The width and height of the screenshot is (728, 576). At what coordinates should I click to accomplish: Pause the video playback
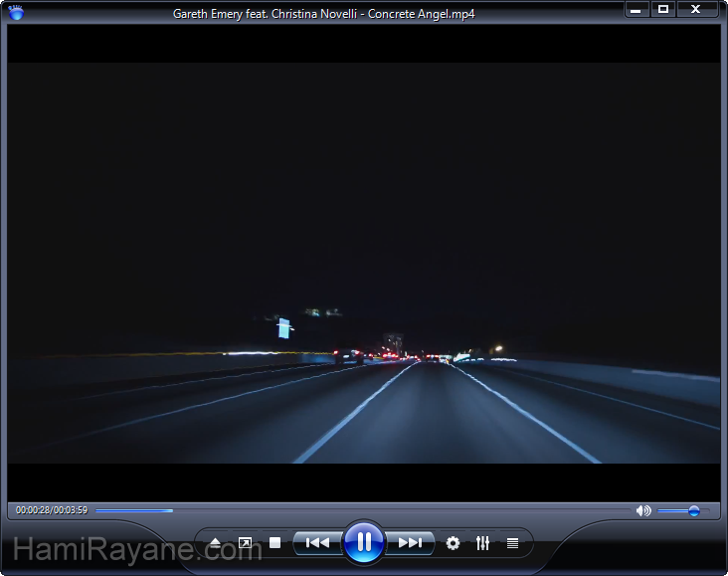coord(364,541)
